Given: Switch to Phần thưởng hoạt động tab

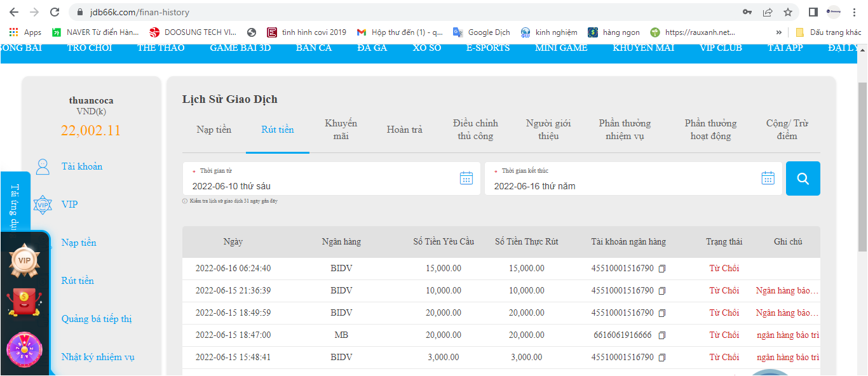Looking at the screenshot, I should click(710, 130).
